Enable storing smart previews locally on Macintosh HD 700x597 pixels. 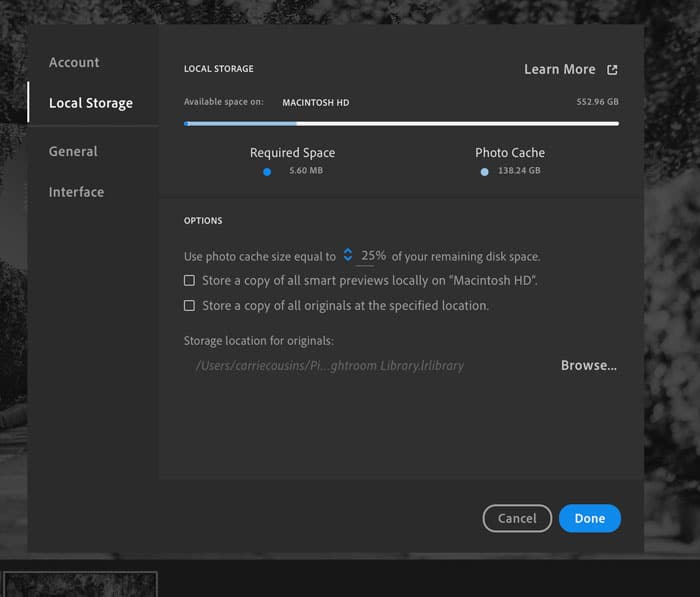click(x=190, y=281)
